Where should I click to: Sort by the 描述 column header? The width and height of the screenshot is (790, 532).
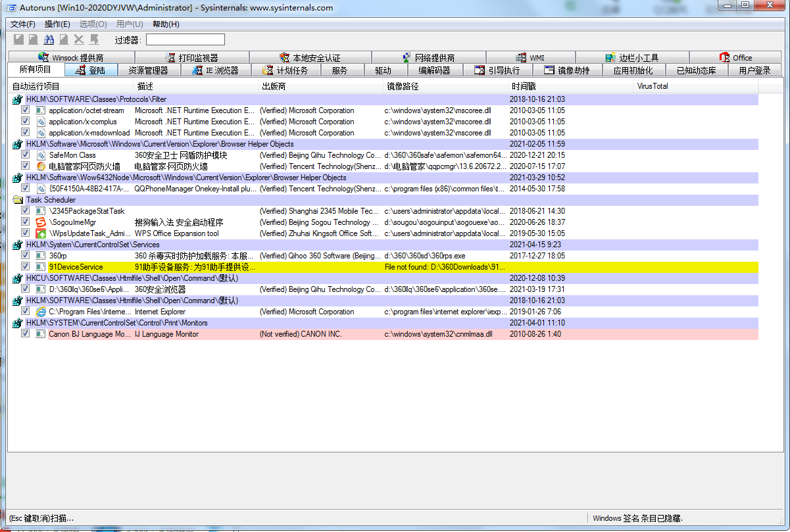pyautogui.click(x=196, y=86)
